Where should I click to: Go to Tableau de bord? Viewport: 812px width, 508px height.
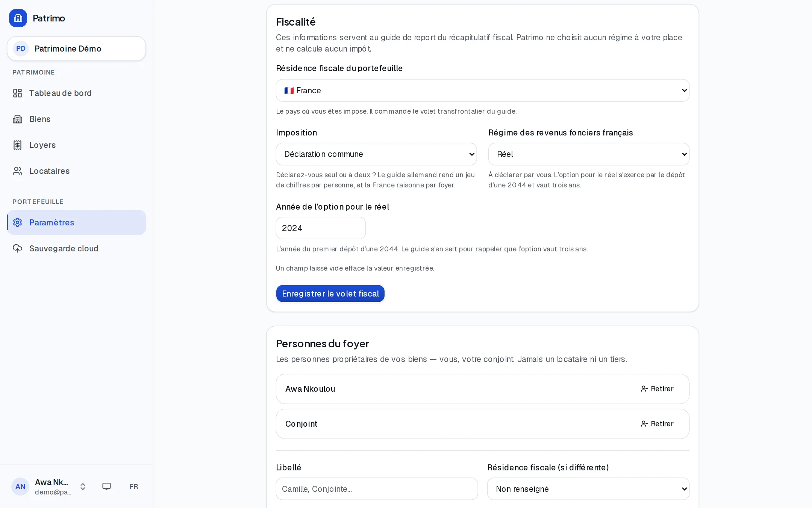coord(76,93)
